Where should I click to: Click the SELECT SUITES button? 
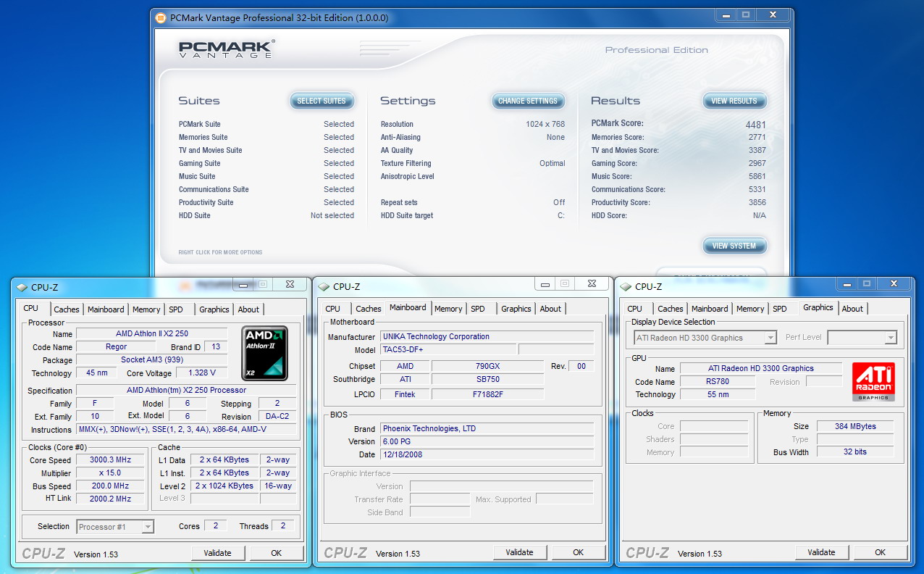pos(322,101)
